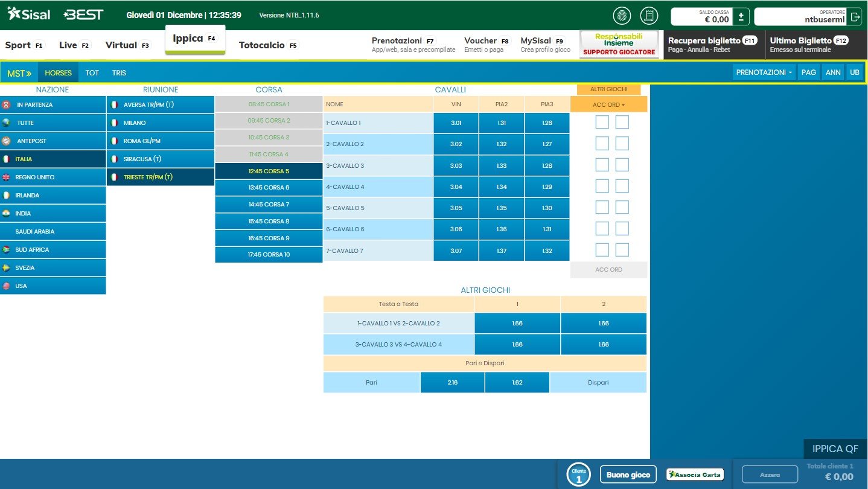This screenshot has height=489, width=868.
Task: Tick first checkbox for Cavallo 4
Action: (x=602, y=186)
